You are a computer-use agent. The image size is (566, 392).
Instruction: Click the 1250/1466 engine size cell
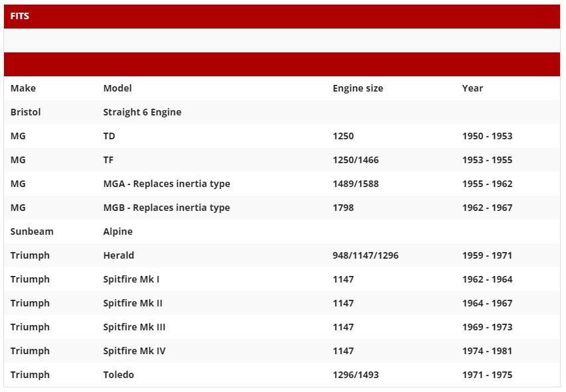coord(356,160)
